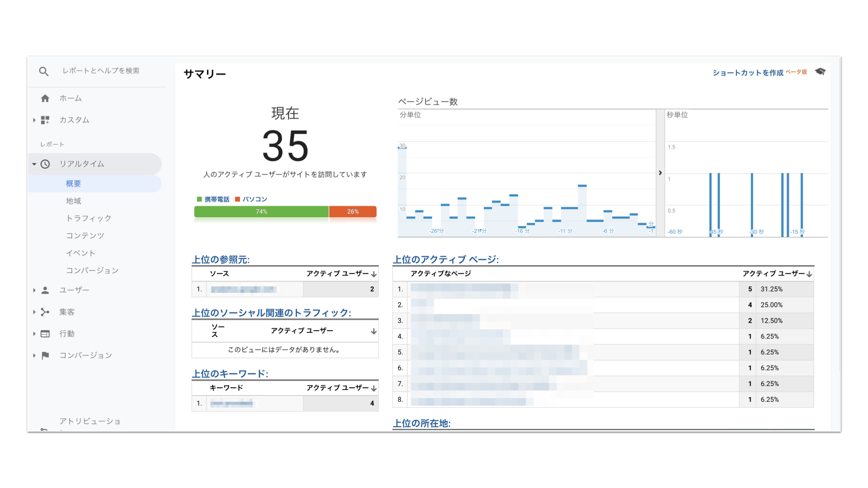Open the コンバージョン item under リアルタイム
This screenshot has height=488, width=868.
(x=92, y=270)
